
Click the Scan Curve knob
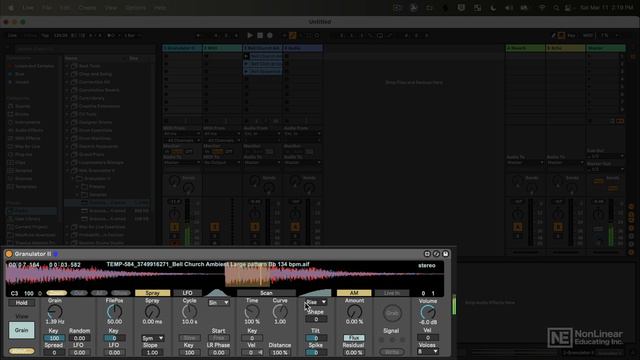280,311
